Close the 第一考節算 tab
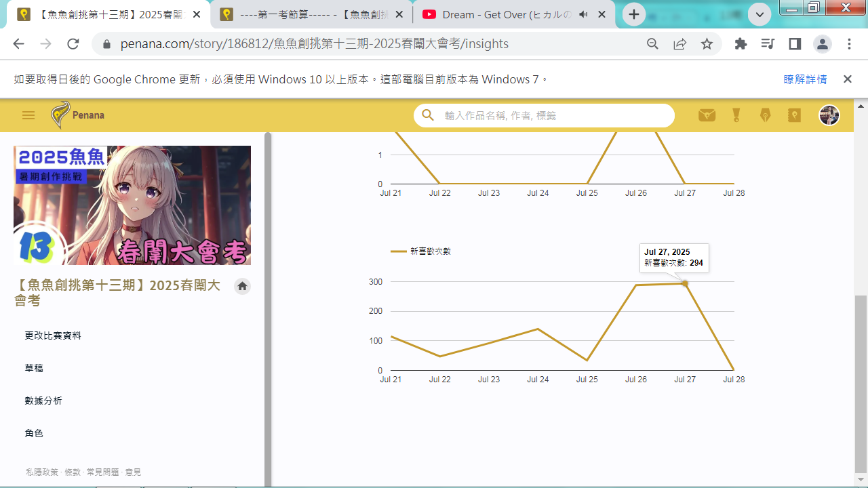 point(399,14)
